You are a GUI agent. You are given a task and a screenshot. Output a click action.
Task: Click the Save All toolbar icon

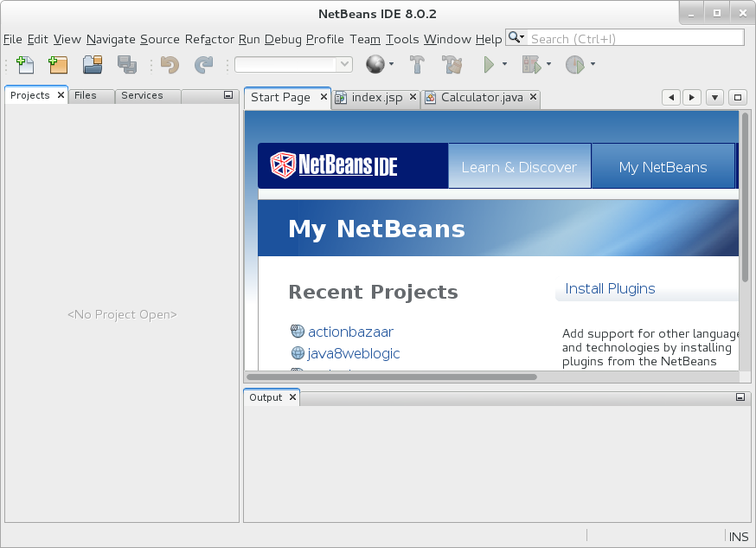(127, 64)
